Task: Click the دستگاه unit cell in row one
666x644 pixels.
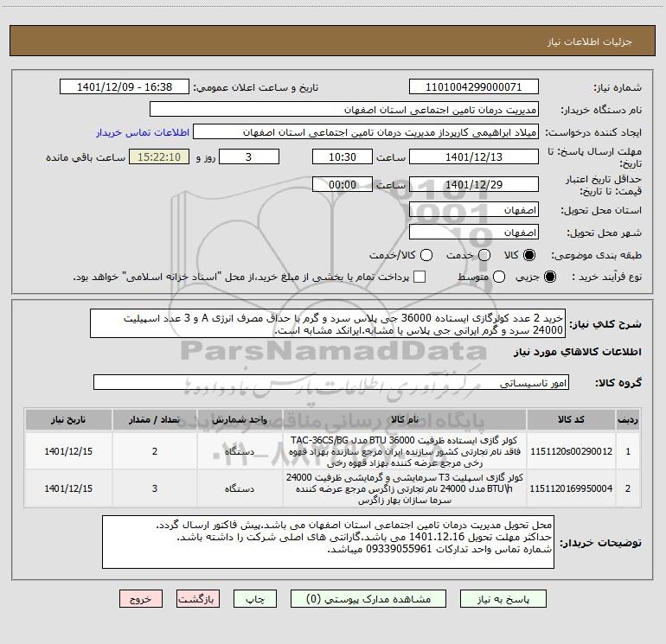Action: (x=240, y=451)
